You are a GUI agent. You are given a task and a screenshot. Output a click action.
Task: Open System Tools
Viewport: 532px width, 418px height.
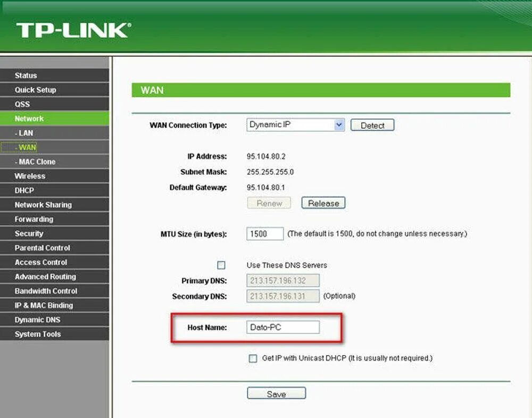click(x=37, y=333)
